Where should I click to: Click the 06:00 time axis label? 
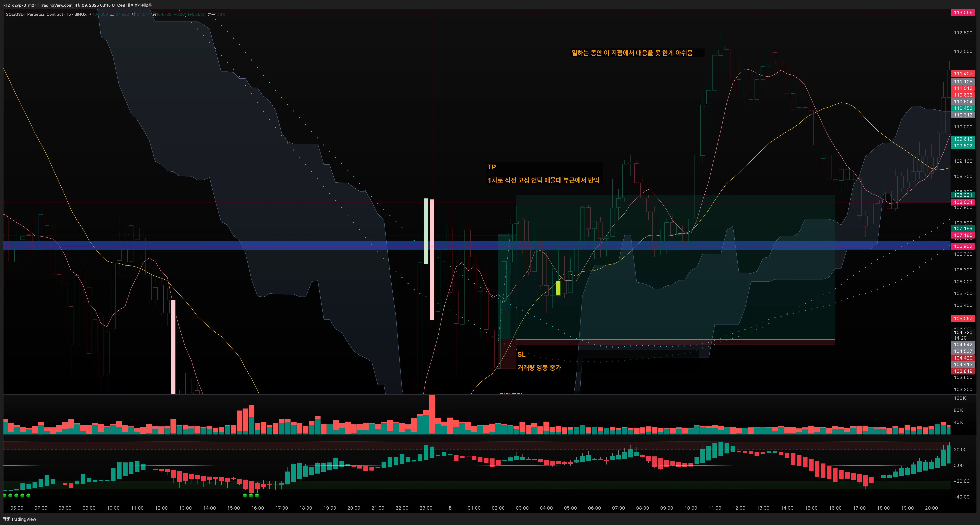pos(17,508)
